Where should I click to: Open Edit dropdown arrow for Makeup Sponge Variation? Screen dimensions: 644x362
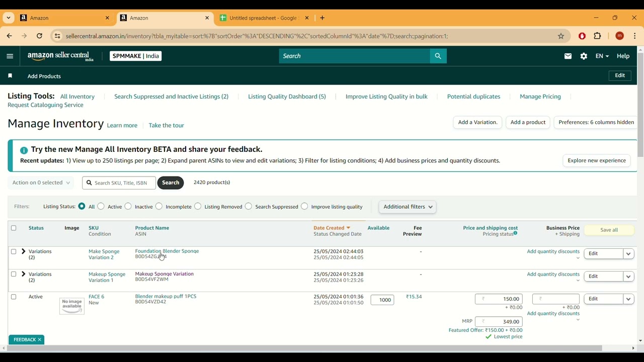click(629, 277)
